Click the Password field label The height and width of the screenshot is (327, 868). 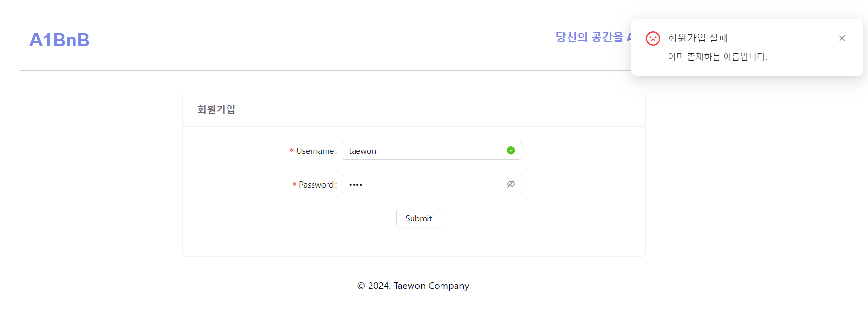coord(316,185)
